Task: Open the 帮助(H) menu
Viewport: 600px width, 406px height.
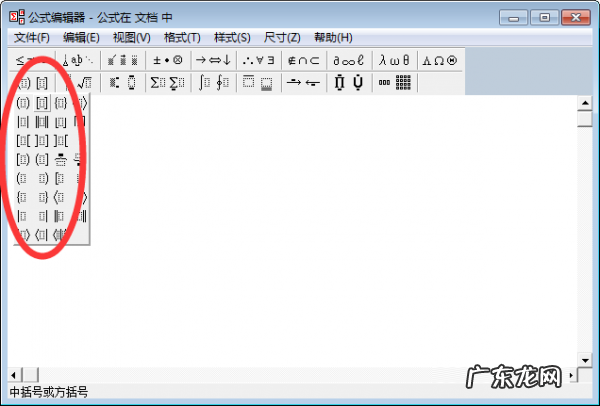Action: tap(333, 38)
